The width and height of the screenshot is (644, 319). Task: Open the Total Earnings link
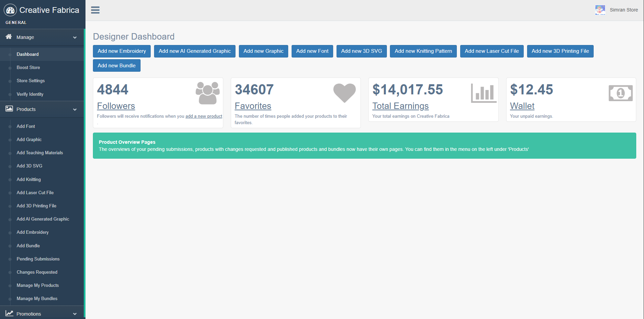(400, 106)
